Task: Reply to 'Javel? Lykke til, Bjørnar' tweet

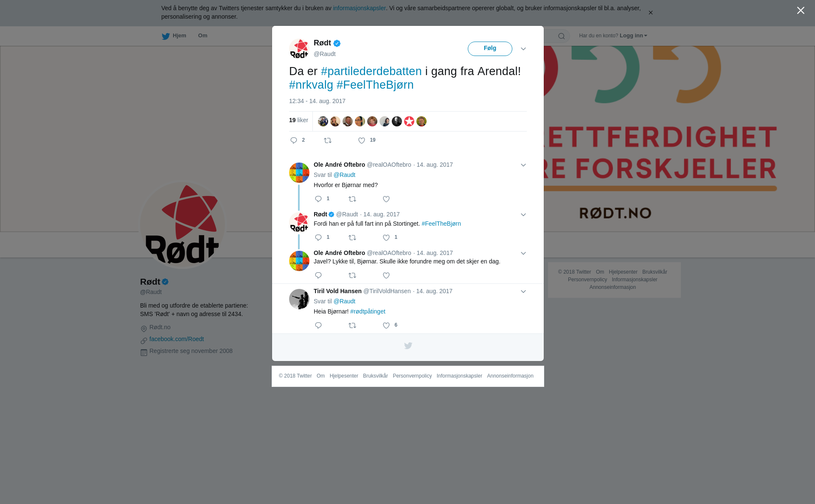Action: click(318, 275)
